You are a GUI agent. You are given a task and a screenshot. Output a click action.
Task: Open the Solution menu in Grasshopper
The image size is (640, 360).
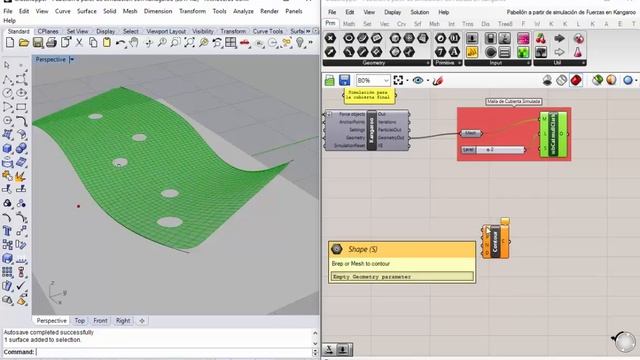pyautogui.click(x=420, y=12)
